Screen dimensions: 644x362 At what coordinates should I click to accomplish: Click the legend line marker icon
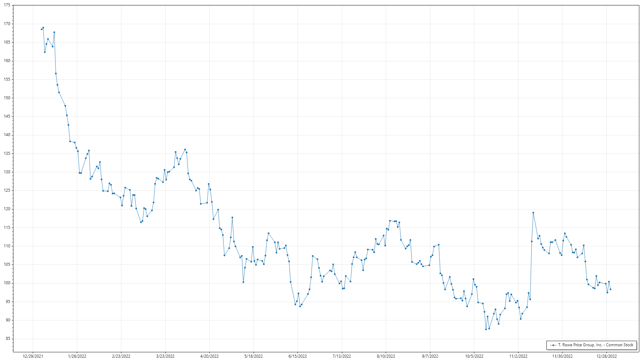(553, 345)
